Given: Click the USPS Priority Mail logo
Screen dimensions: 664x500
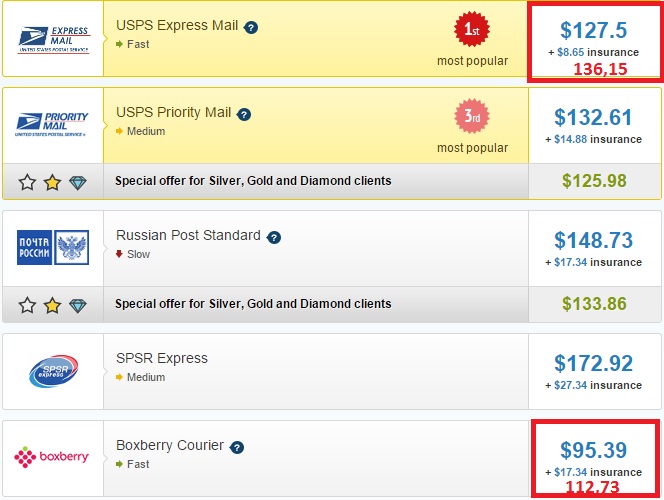Looking at the screenshot, I should tap(53, 124).
